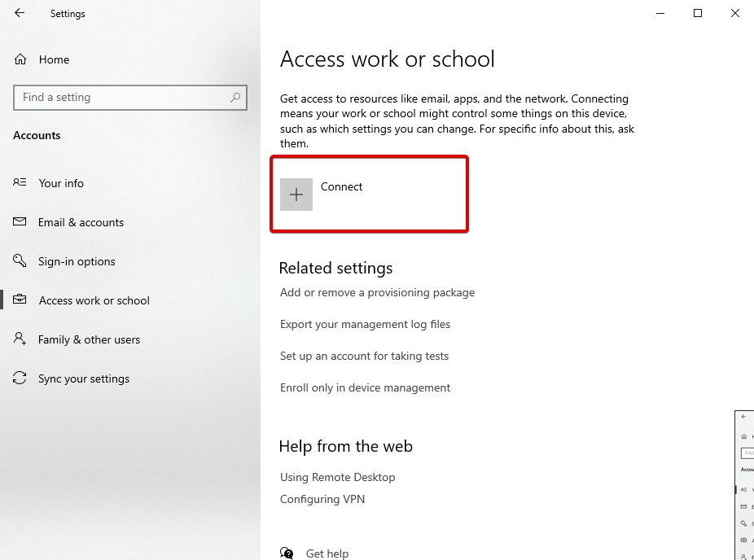
Task: Click Enroll only in device management
Action: click(x=365, y=388)
